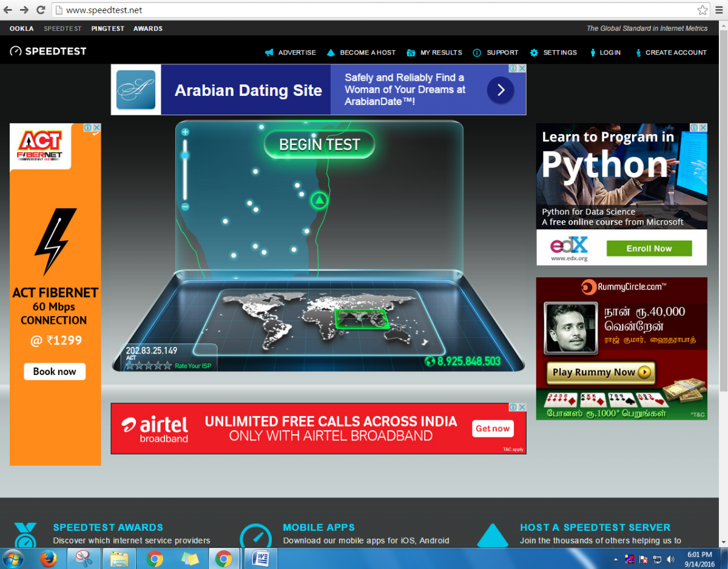Click the map zoom-out minus icon

(186, 207)
